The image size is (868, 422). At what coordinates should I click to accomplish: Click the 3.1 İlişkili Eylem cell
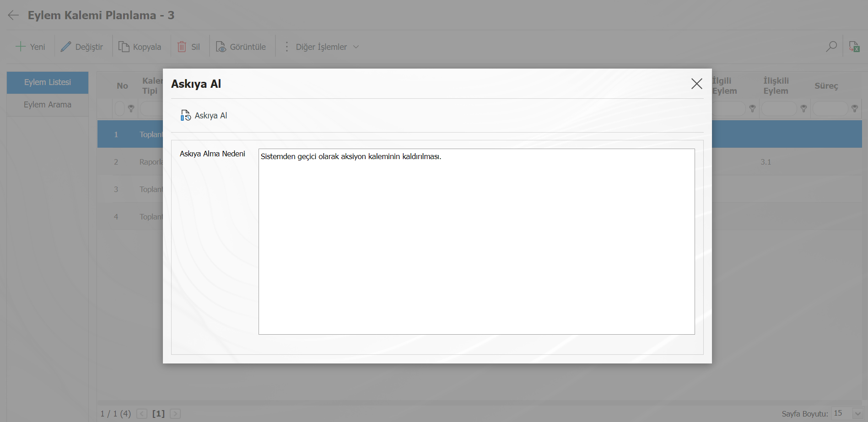coord(766,162)
